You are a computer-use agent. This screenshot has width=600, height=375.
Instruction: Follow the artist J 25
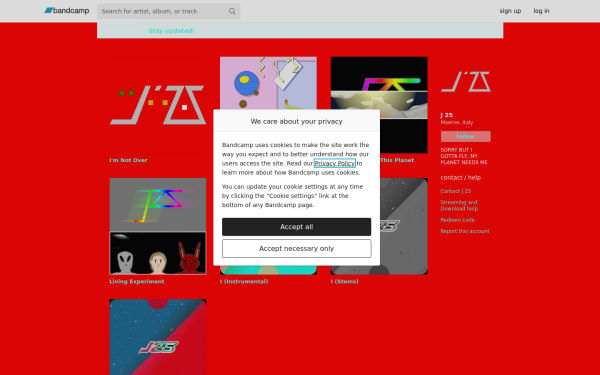466,136
